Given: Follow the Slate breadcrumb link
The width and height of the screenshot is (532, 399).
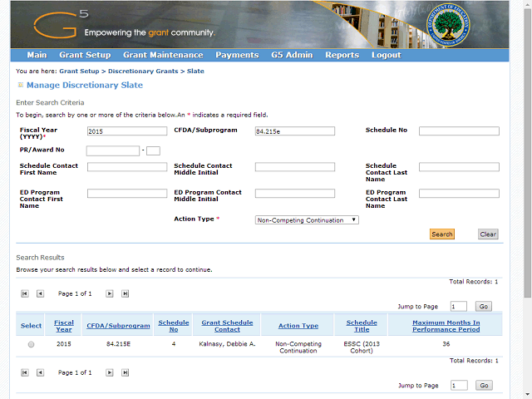Looking at the screenshot, I should (x=195, y=71).
